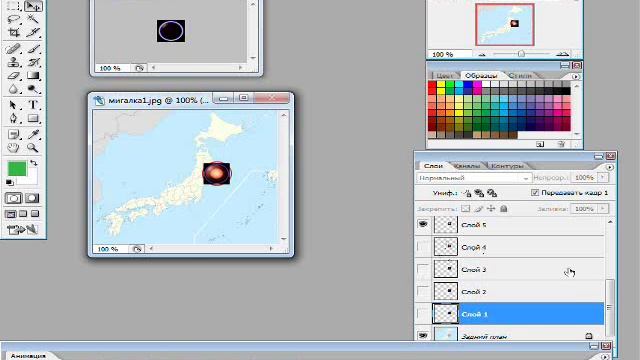The image size is (640, 360).
Task: Select the Hand tool in toolbox
Action: tap(13, 147)
